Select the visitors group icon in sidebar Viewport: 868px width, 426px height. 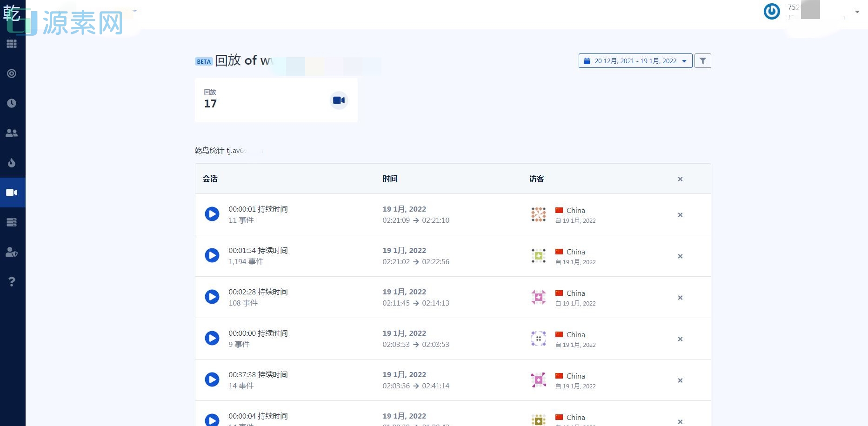12,133
